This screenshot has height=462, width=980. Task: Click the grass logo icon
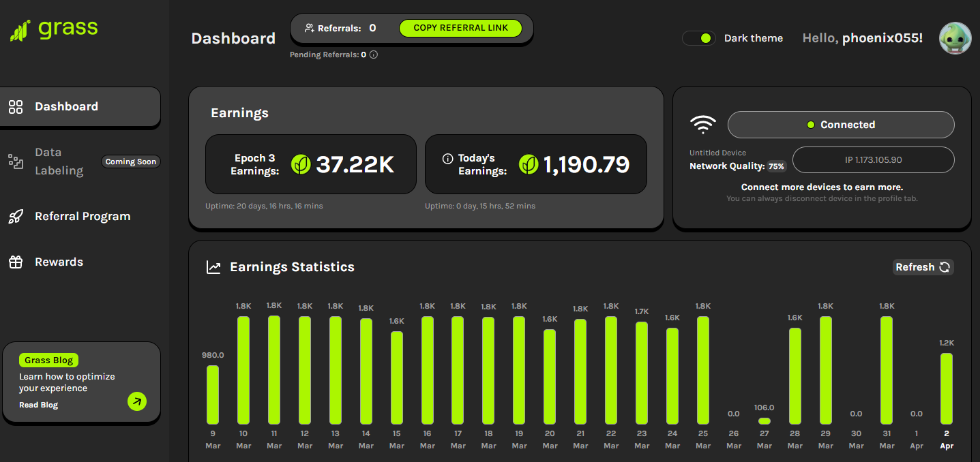[20, 31]
